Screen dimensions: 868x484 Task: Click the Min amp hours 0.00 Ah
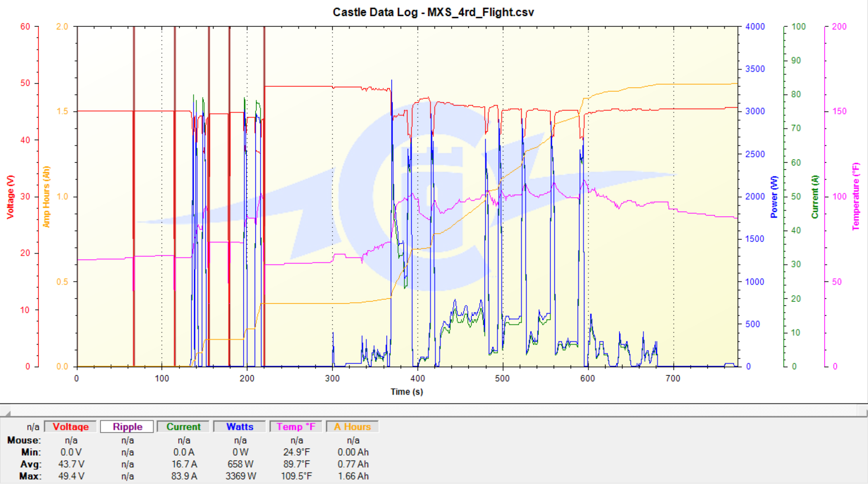point(353,452)
